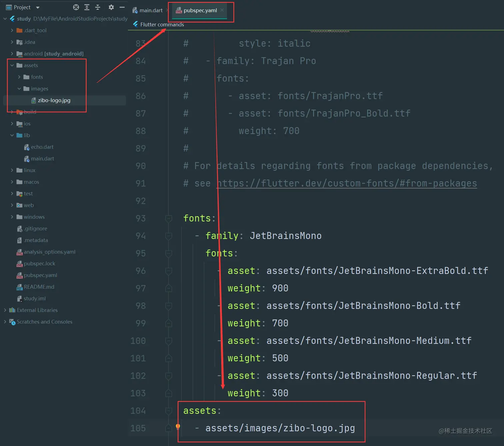Expand the linux folder
Screen dimensions: 504x446
pyautogui.click(x=12, y=170)
